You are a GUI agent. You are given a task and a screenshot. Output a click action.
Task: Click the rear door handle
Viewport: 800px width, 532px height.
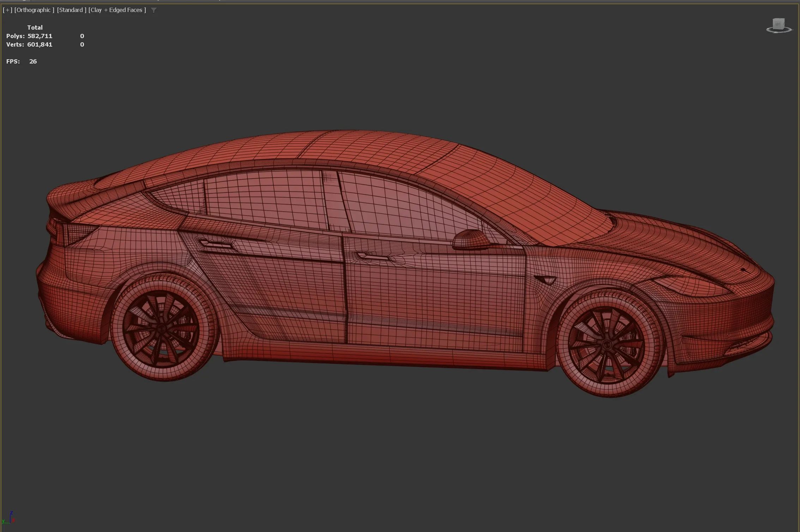[216, 243]
